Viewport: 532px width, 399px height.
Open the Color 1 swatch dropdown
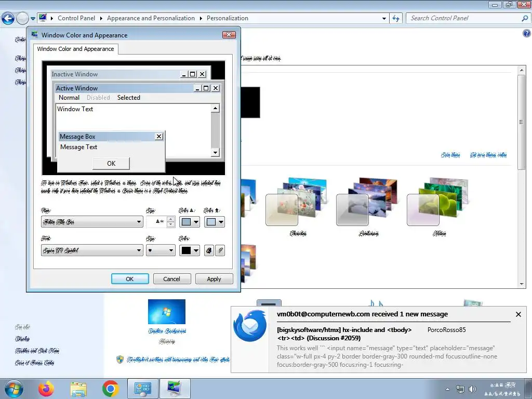(189, 222)
